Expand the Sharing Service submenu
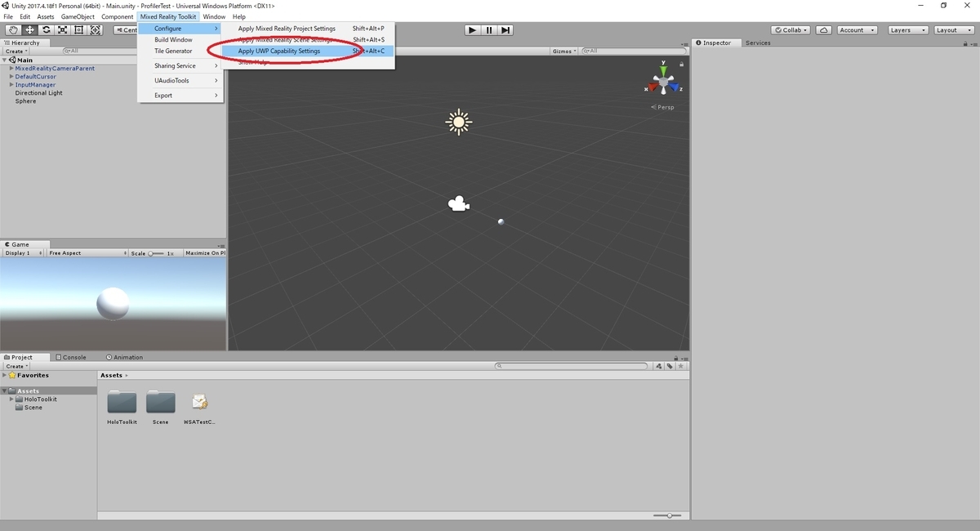This screenshot has width=980, height=531. pyautogui.click(x=180, y=65)
